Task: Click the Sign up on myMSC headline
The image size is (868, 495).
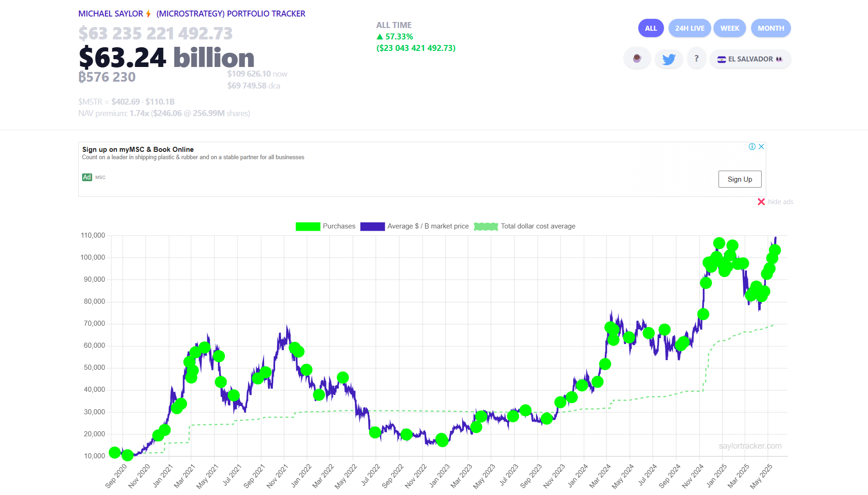Action: (138, 150)
